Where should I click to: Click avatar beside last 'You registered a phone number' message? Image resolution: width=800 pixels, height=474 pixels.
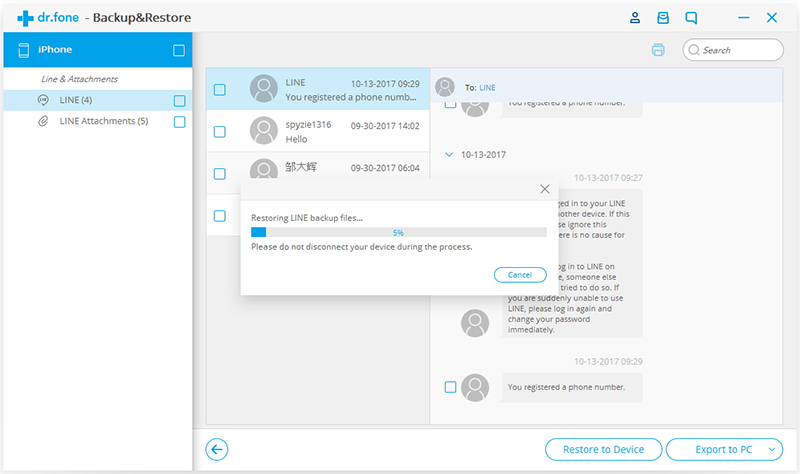click(475, 387)
